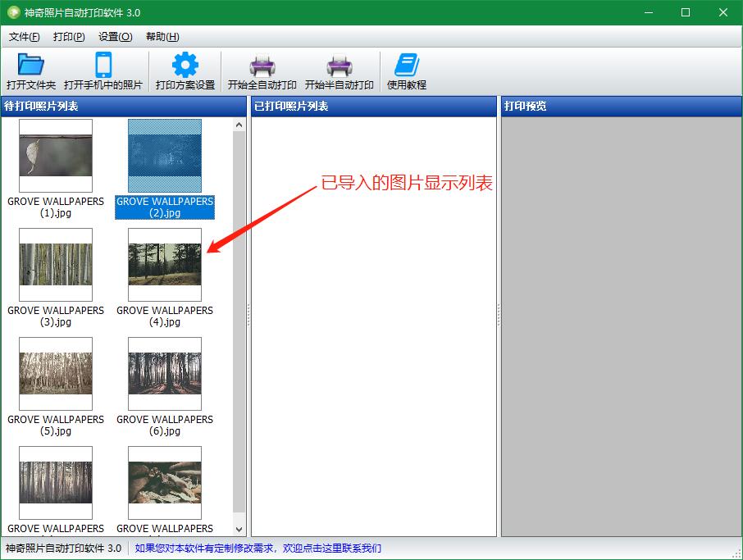Open the 设置(O) menu
The image size is (743, 560).
pyautogui.click(x=115, y=37)
